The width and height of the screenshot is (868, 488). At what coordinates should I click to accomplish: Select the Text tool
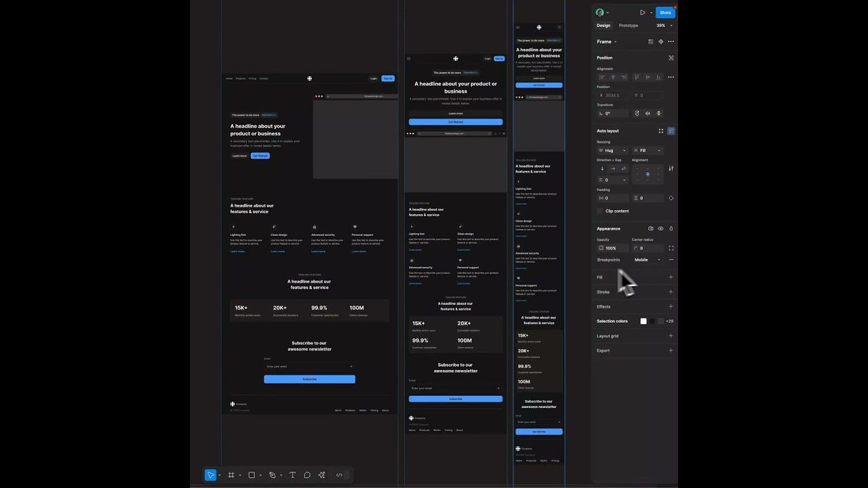pyautogui.click(x=292, y=475)
